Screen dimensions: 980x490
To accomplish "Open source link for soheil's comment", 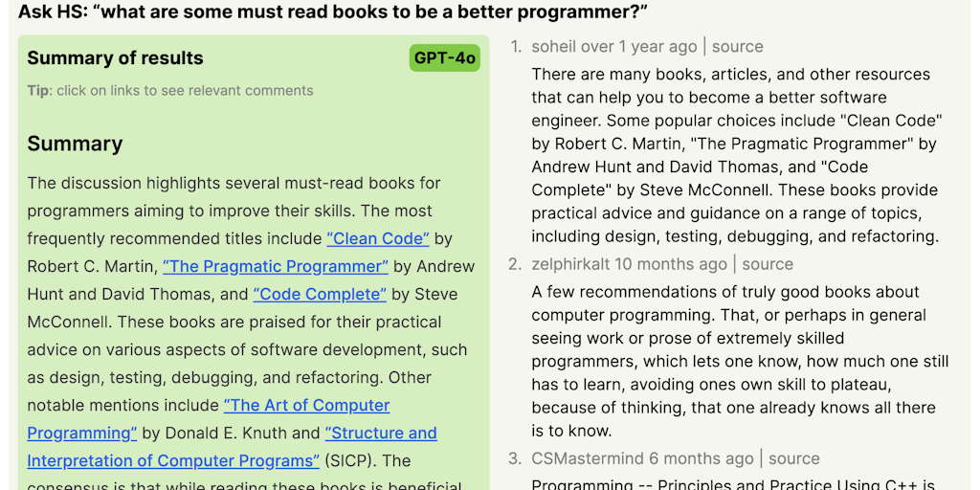I will tap(737, 46).
